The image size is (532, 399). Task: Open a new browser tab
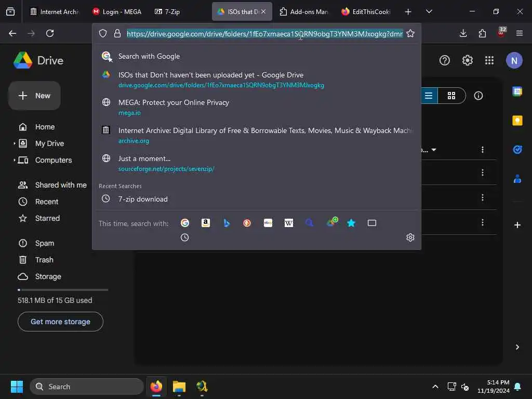point(408,11)
